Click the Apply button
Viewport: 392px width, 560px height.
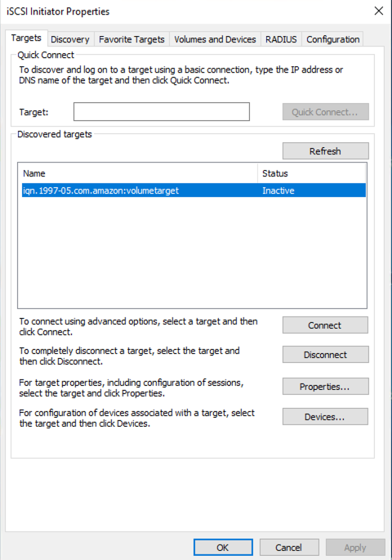pos(355,548)
